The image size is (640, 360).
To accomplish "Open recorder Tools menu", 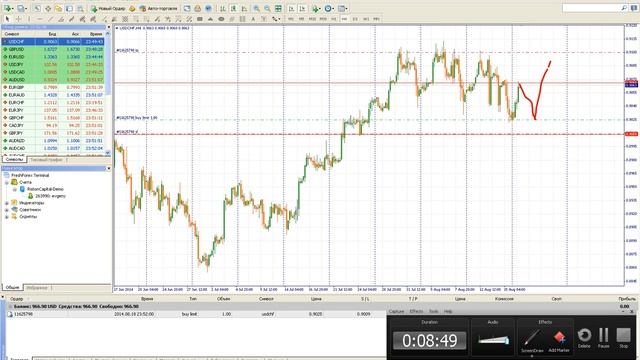I will pyautogui.click(x=433, y=311).
